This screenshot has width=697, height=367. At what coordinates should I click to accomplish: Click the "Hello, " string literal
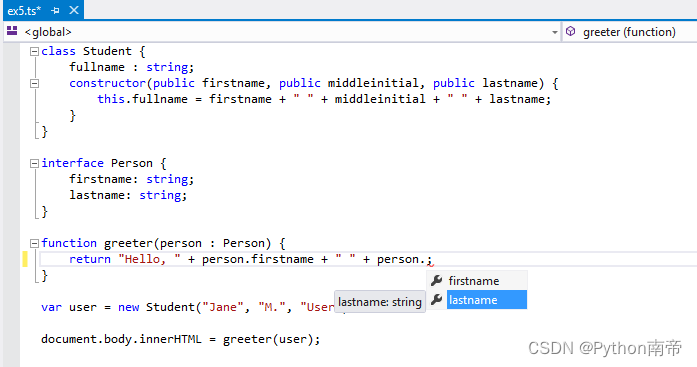coord(149,259)
